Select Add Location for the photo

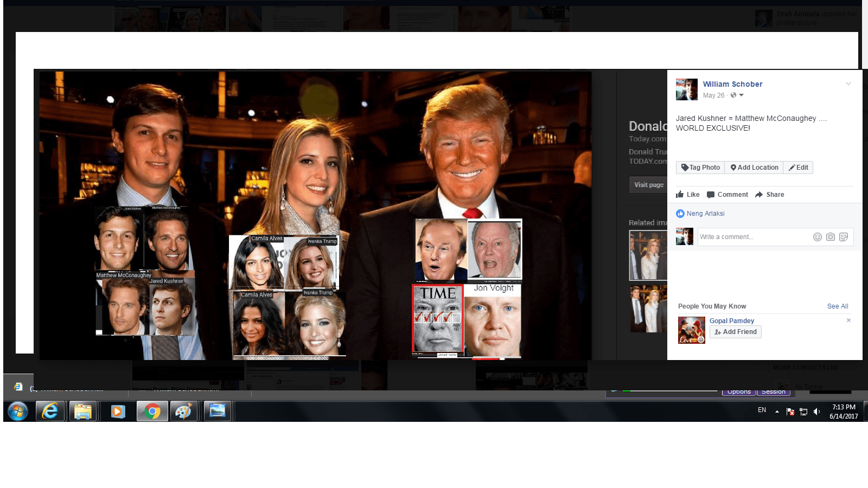(754, 168)
